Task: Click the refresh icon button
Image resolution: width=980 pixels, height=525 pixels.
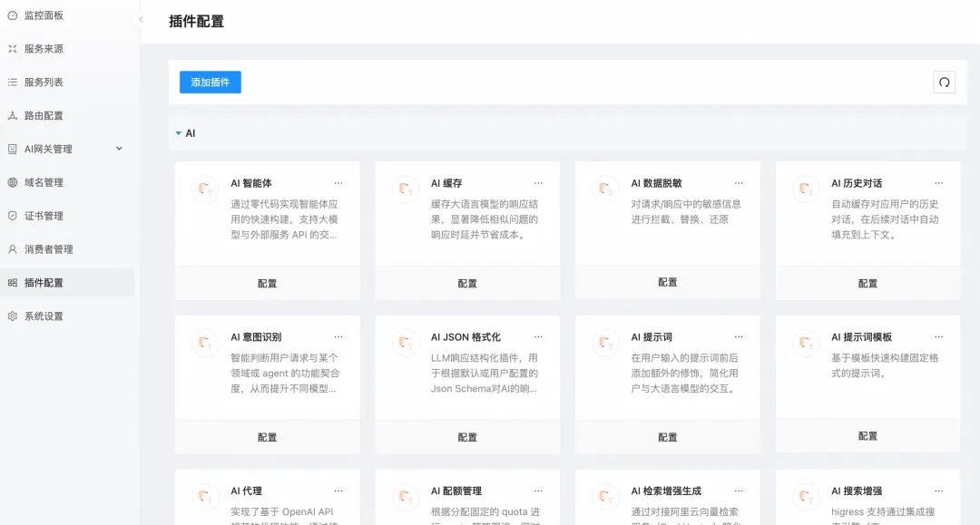Action: pos(944,83)
